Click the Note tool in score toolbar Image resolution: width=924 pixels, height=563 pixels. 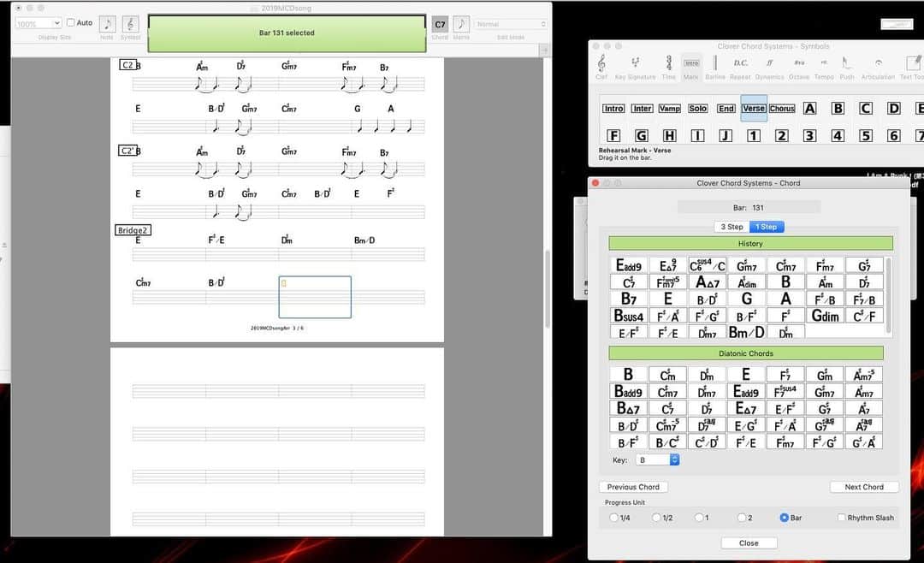click(x=107, y=24)
